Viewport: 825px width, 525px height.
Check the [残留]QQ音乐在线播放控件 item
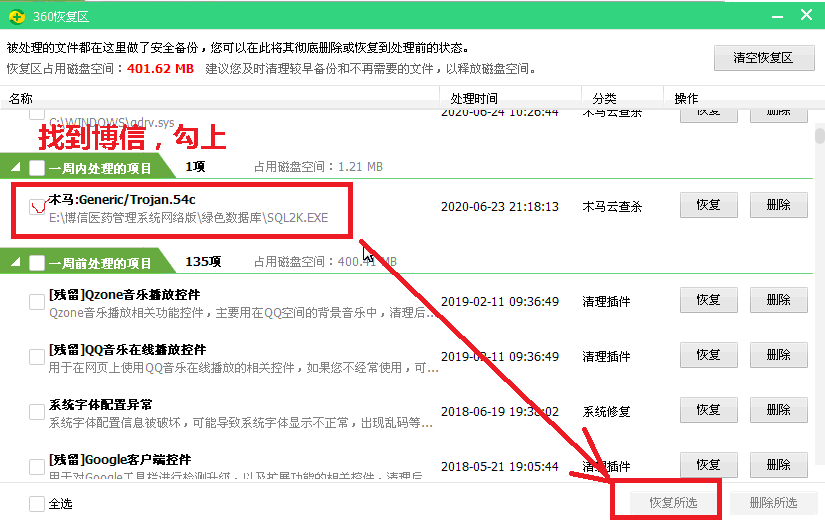point(37,357)
